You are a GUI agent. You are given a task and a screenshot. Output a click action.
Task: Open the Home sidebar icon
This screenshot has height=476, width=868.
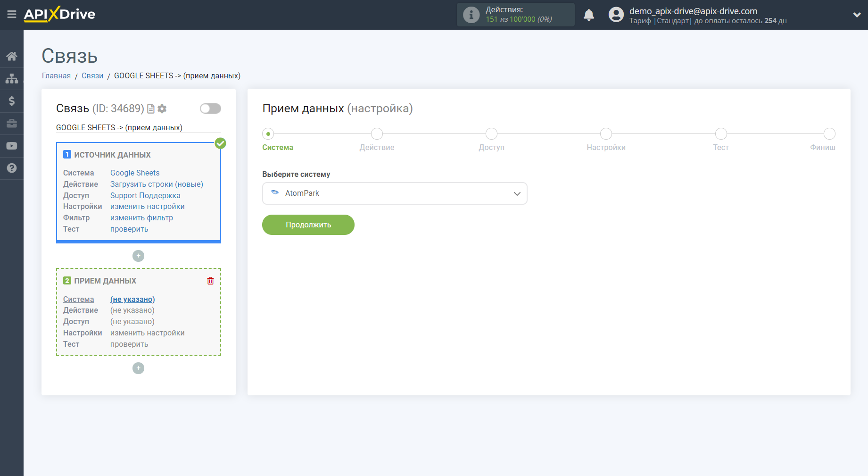pos(12,56)
